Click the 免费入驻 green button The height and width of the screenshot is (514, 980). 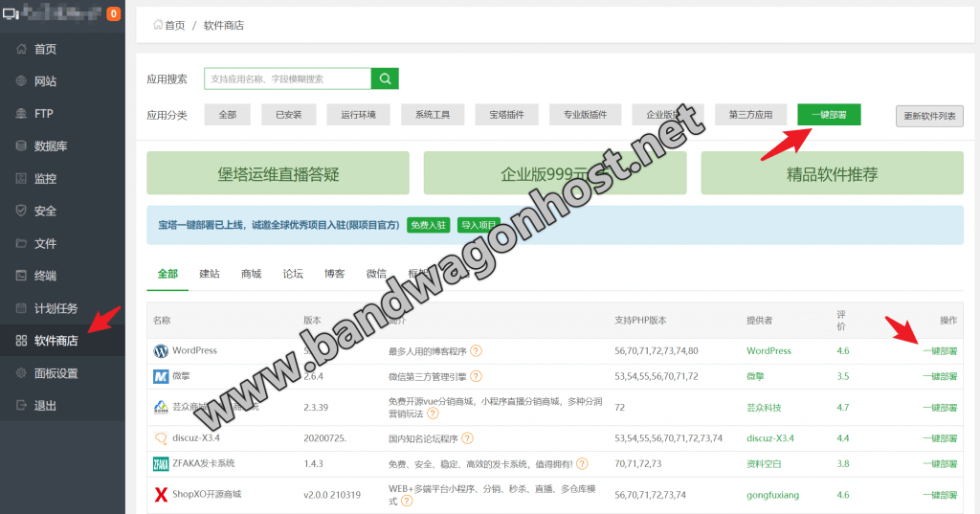coord(428,225)
